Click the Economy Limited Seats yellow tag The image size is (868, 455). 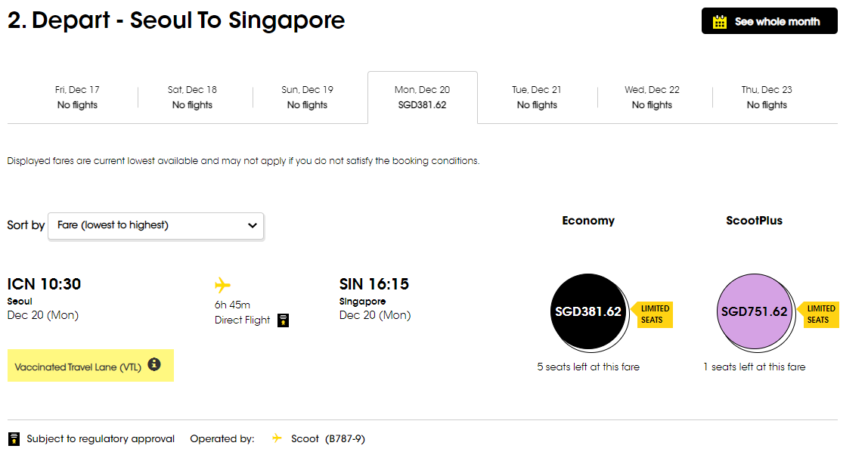pyautogui.click(x=655, y=314)
